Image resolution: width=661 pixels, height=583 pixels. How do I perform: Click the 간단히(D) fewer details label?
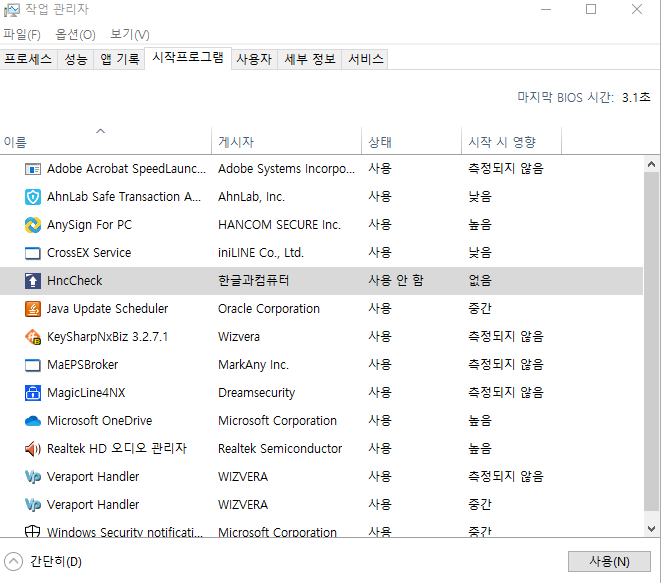[56, 562]
